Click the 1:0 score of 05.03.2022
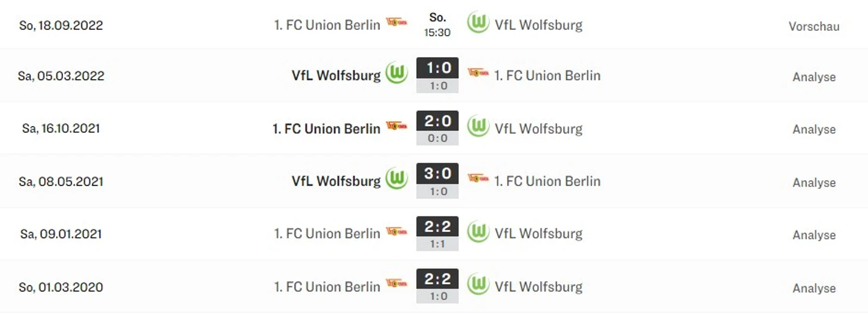The image size is (868, 314). (438, 68)
